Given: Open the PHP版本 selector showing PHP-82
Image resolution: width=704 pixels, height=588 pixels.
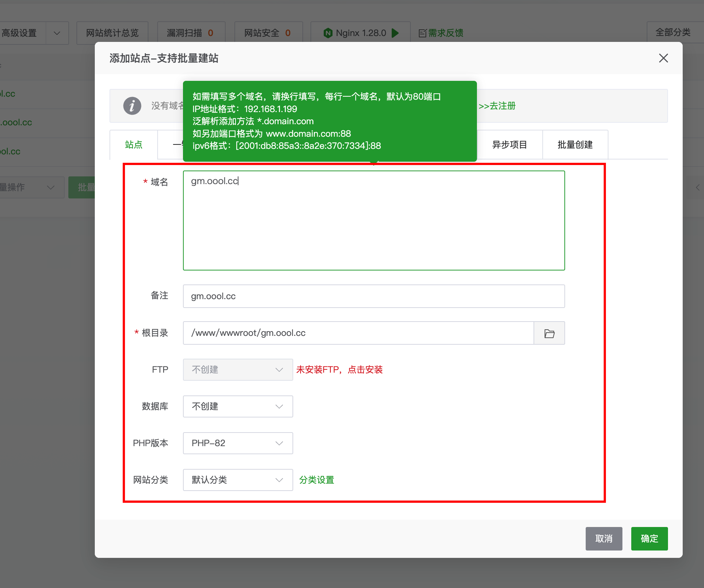Looking at the screenshot, I should [237, 443].
